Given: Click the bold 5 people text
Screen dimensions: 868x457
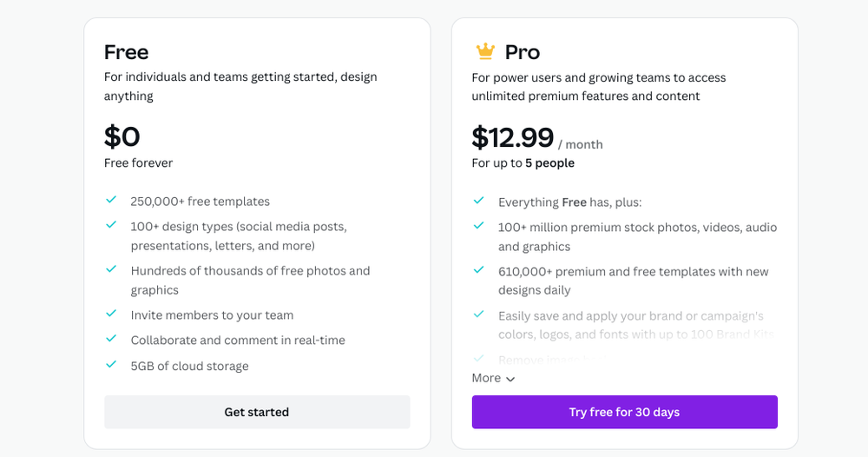Looking at the screenshot, I should pyautogui.click(x=549, y=163).
